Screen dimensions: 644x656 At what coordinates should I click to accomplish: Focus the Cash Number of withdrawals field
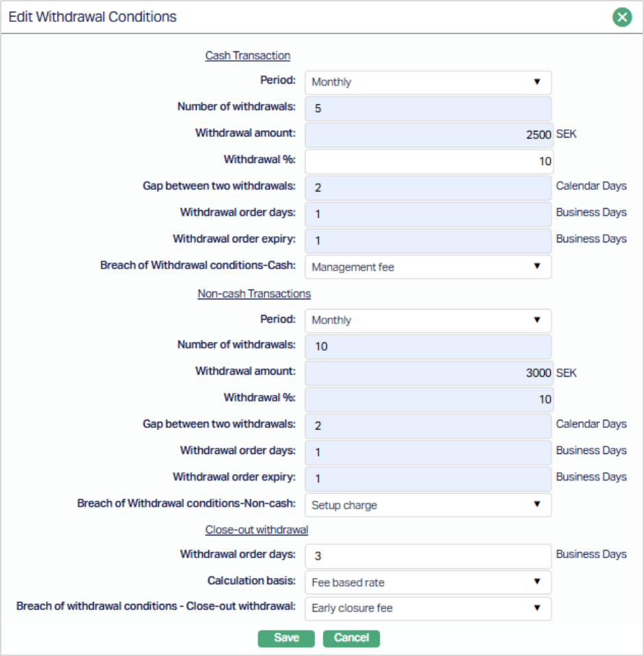tap(428, 108)
